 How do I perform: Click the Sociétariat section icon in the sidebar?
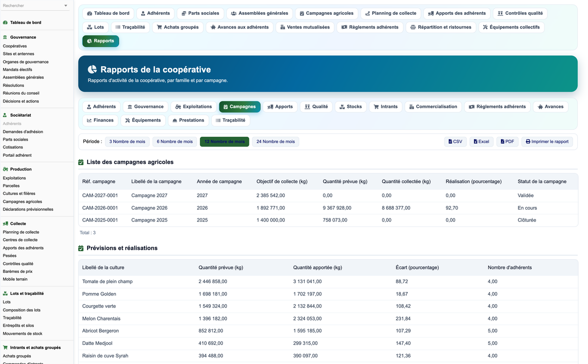click(5, 115)
